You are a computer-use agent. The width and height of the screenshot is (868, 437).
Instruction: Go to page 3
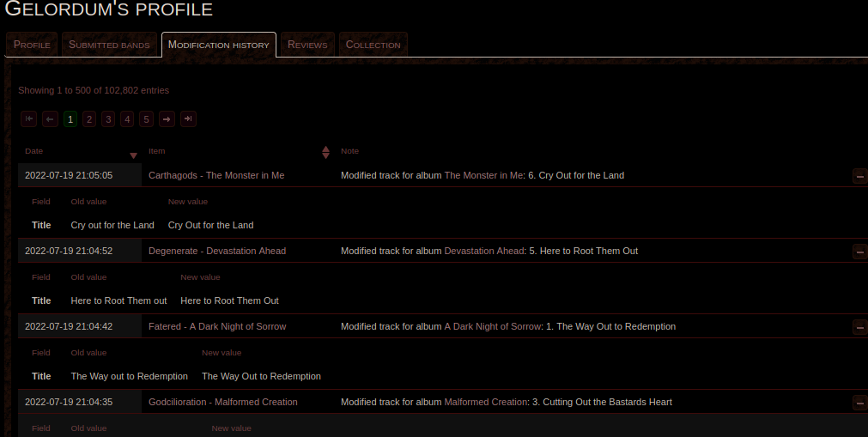click(108, 119)
